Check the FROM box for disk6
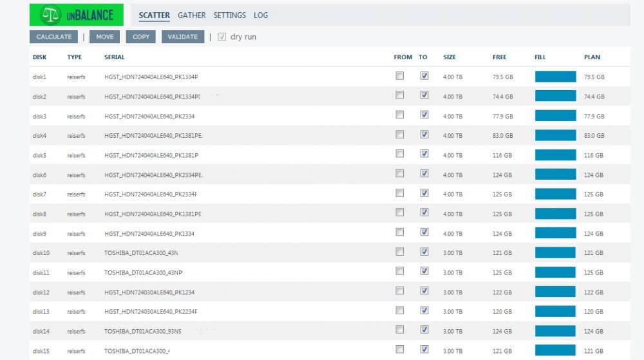This screenshot has height=360, width=644. point(400,173)
